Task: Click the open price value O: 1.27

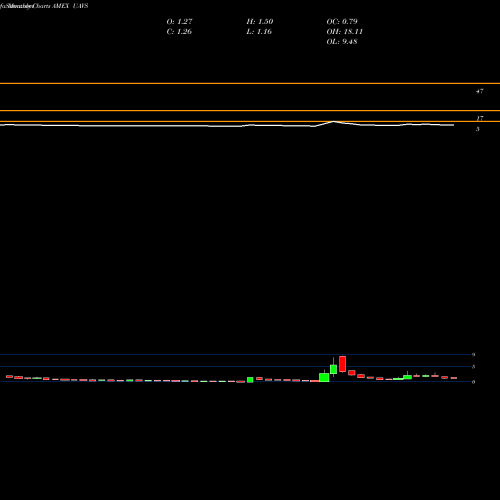Action: (179, 22)
